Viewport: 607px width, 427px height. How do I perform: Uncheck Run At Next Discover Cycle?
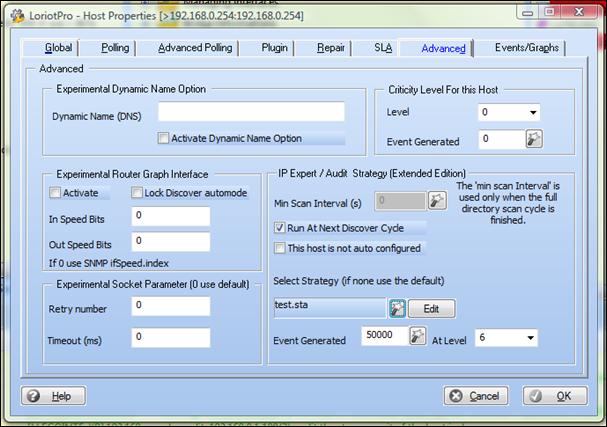pos(281,228)
